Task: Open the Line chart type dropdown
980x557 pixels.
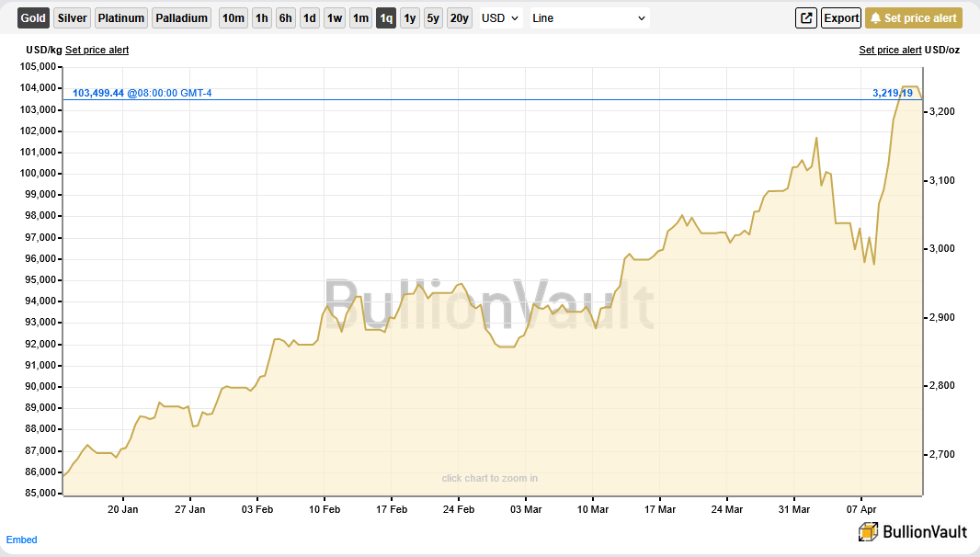Action: pyautogui.click(x=589, y=18)
